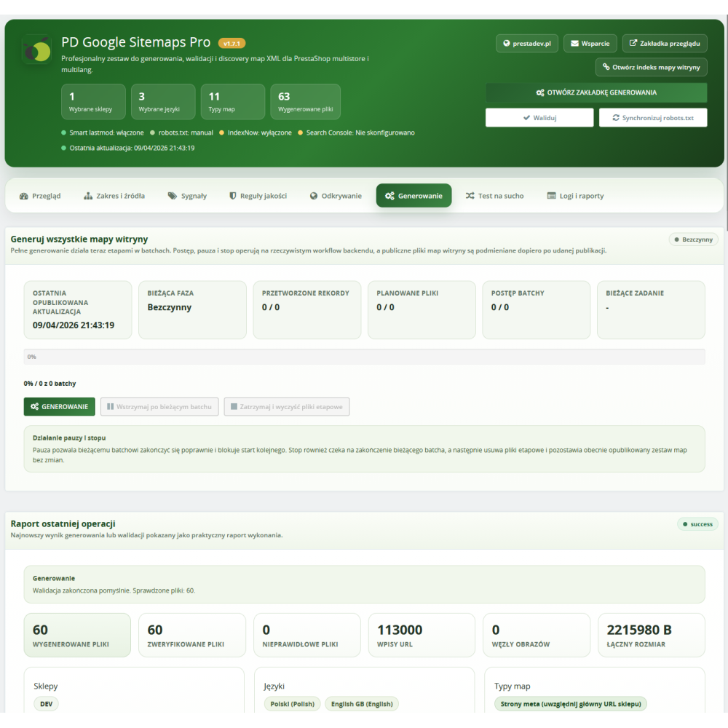Click Smart lastmod: włączone status

(x=103, y=132)
